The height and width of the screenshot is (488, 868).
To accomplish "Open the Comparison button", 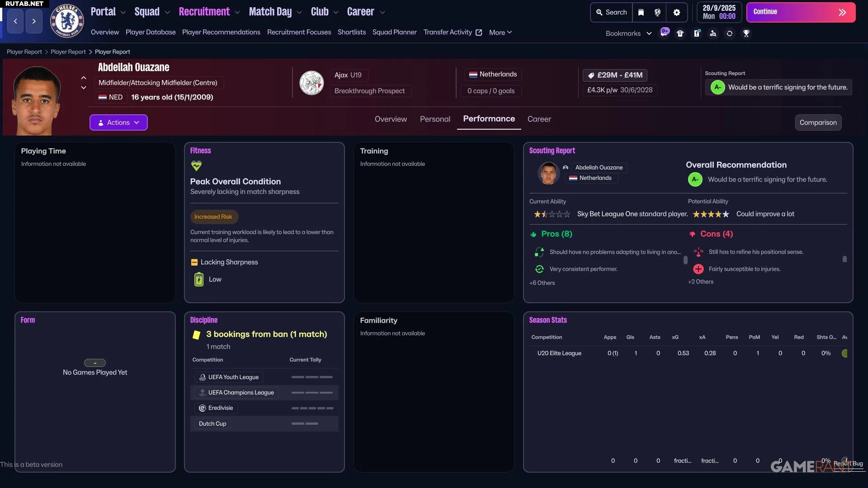I will point(818,122).
